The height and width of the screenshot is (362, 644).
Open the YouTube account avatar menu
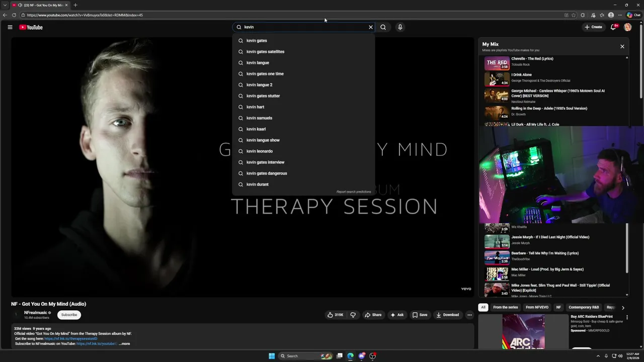click(x=627, y=27)
